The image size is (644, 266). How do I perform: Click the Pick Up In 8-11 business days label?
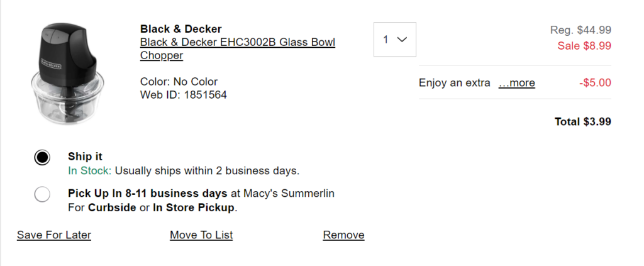pos(148,193)
